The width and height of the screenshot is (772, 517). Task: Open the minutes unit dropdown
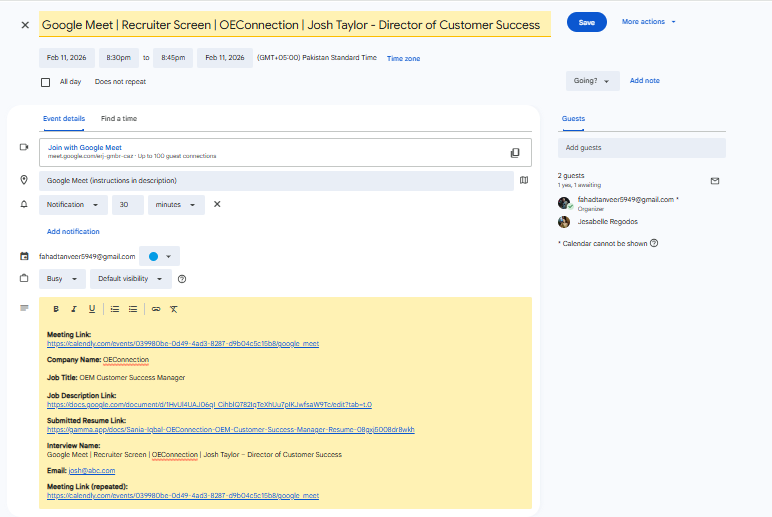tap(176, 204)
